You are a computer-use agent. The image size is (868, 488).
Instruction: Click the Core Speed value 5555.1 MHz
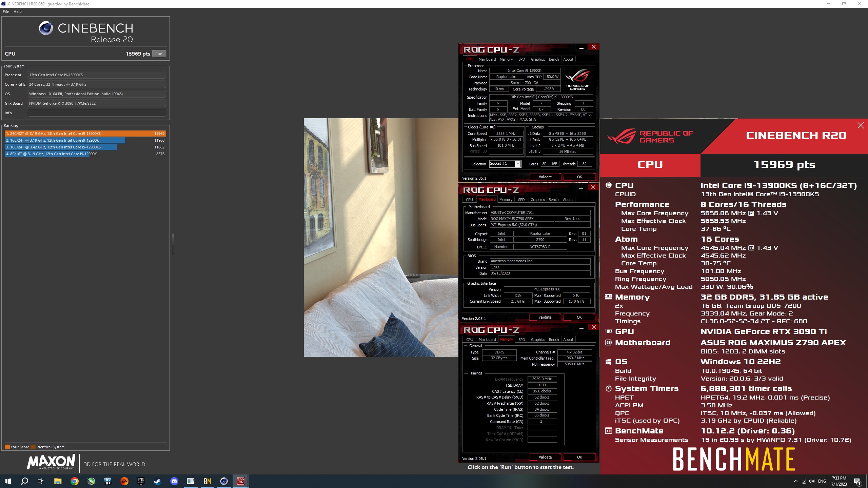506,134
